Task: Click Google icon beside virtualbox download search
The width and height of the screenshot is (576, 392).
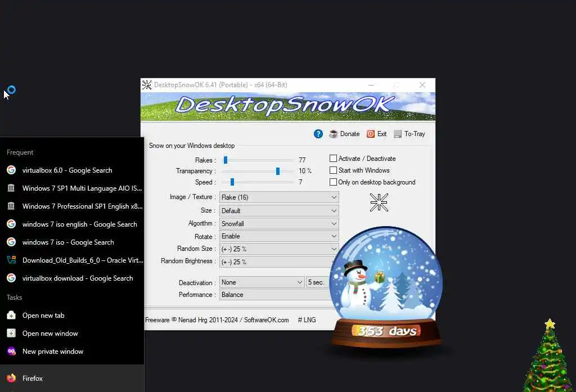Action: [11, 278]
